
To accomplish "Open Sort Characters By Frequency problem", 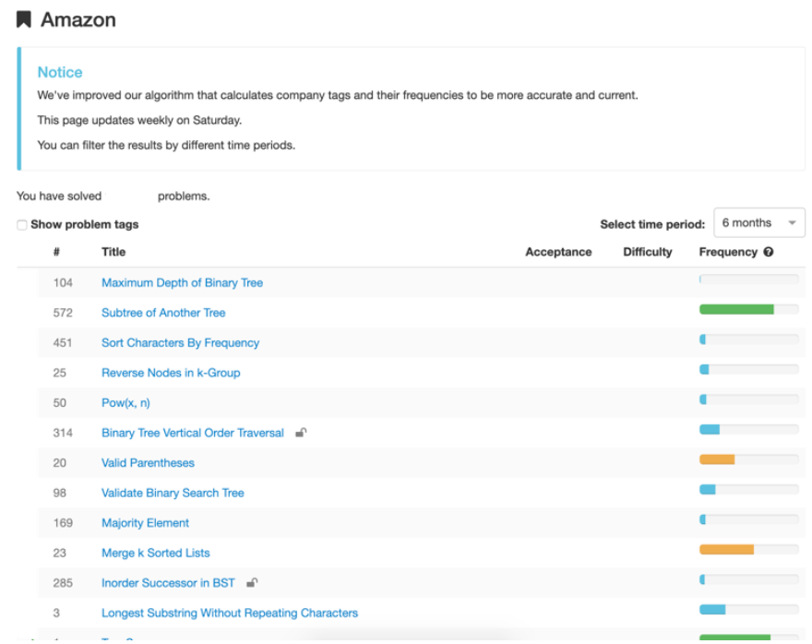I will 180,342.
